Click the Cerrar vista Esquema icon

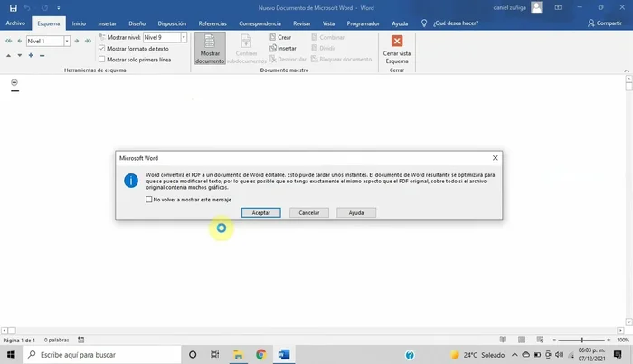click(396, 49)
